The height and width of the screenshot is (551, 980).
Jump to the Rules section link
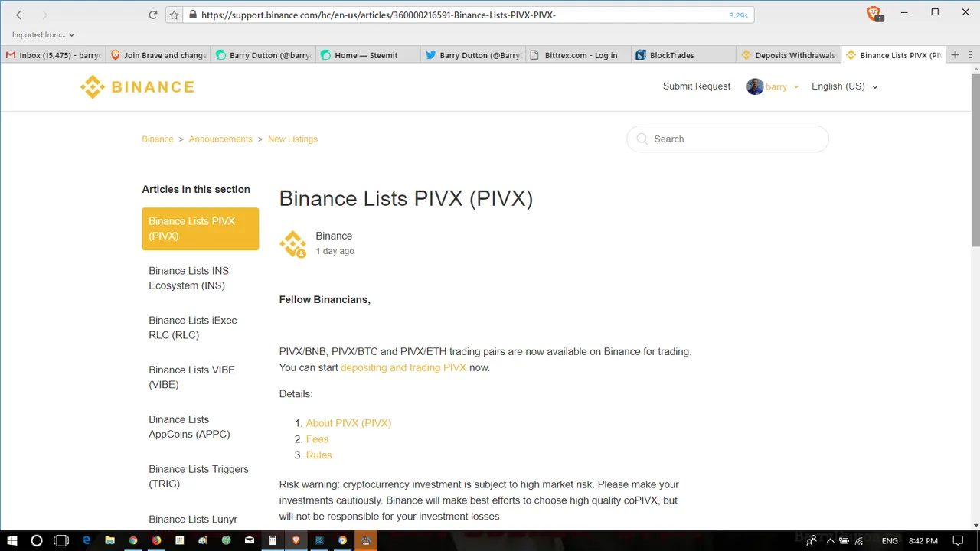[x=318, y=455]
